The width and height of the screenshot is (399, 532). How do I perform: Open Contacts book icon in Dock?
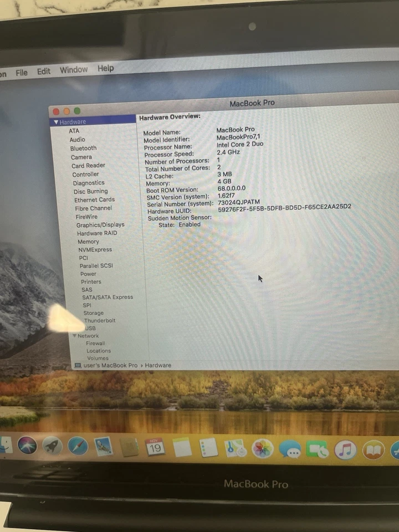(x=129, y=447)
